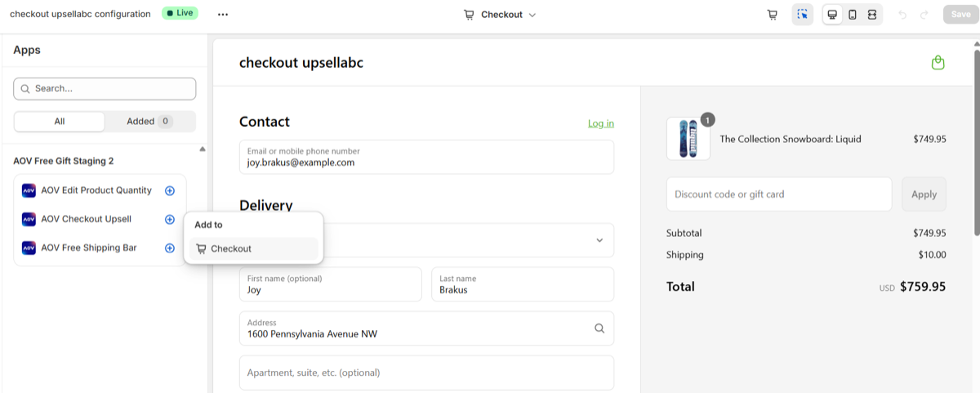Select Checkout in the Add to menu
980x393 pixels.
(x=254, y=248)
